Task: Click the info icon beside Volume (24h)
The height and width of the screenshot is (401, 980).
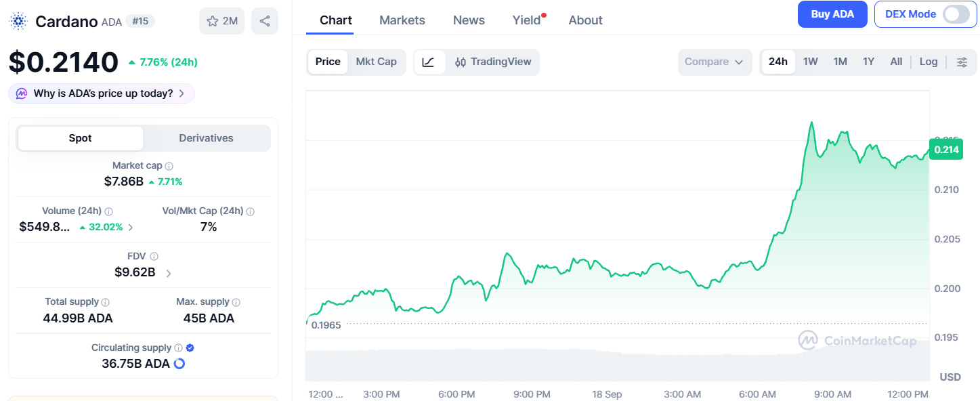Action: 108,211
